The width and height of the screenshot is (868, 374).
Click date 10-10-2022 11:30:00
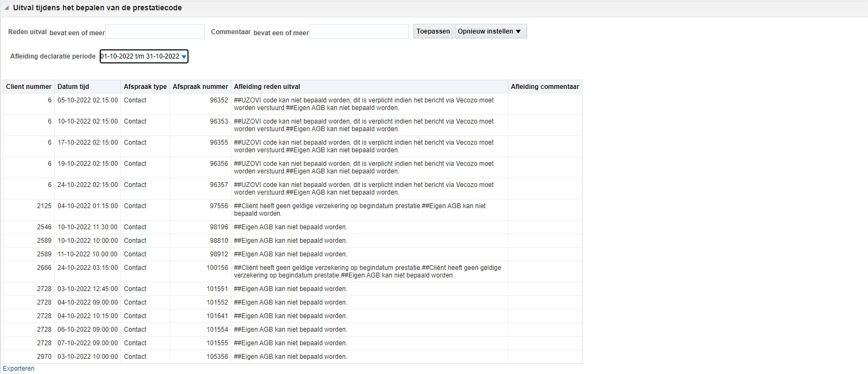pyautogui.click(x=88, y=227)
